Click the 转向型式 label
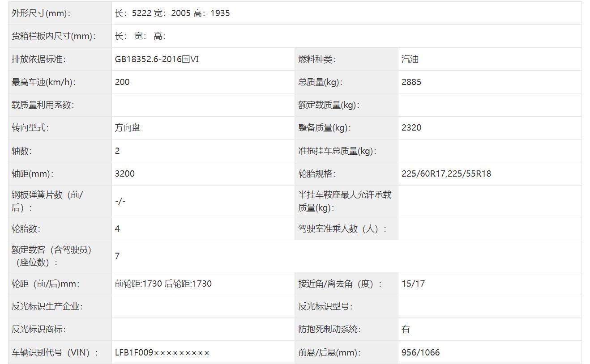Viewport: 590px width, 364px height. 30,127
